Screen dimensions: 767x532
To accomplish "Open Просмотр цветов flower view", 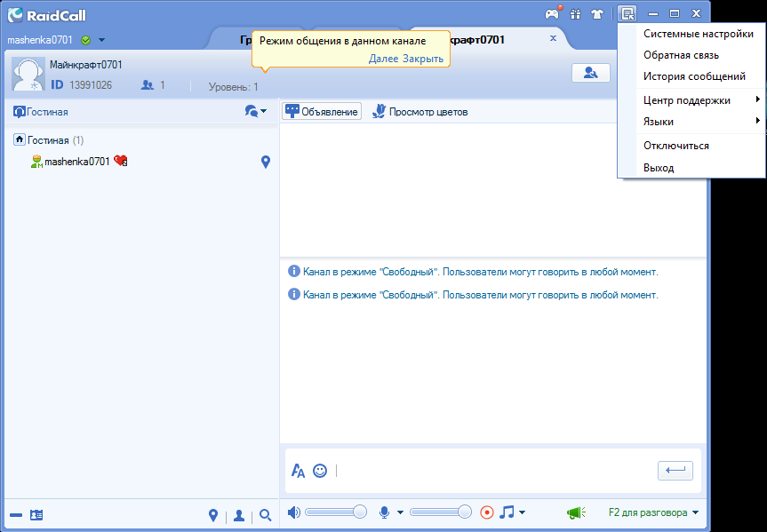I will 420,112.
